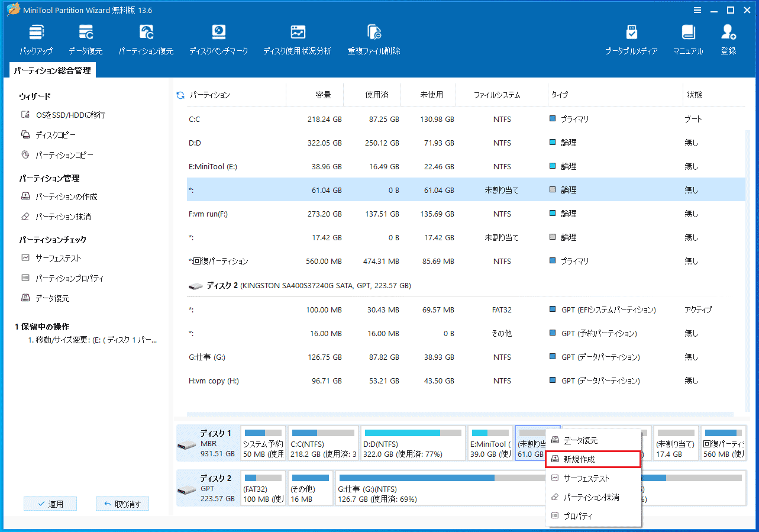Start OSをSSD/HDDに移行 wizard
Viewport: 759px width, 532px height.
63,115
